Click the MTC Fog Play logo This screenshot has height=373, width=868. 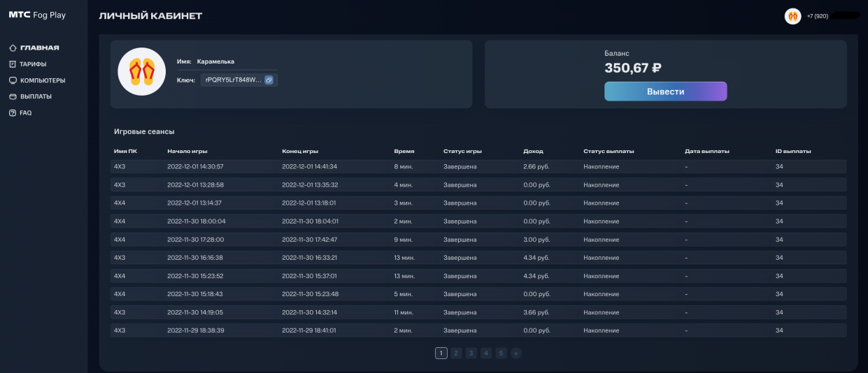coord(37,15)
